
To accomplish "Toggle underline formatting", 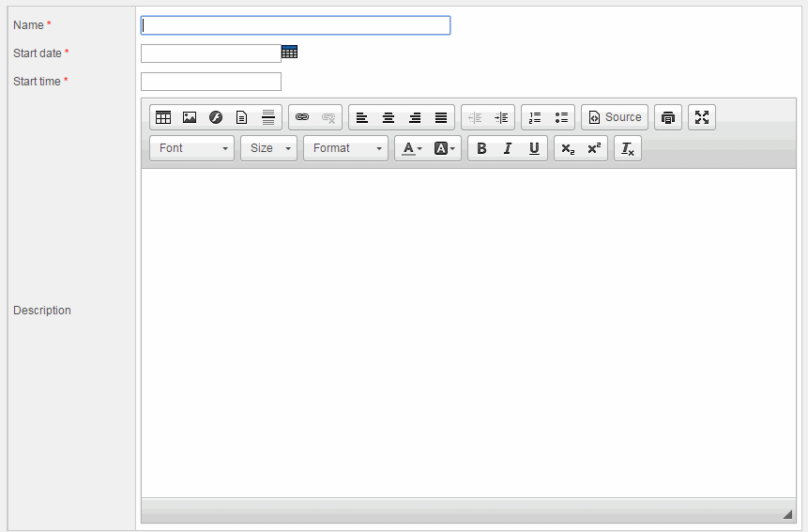I will (x=534, y=148).
